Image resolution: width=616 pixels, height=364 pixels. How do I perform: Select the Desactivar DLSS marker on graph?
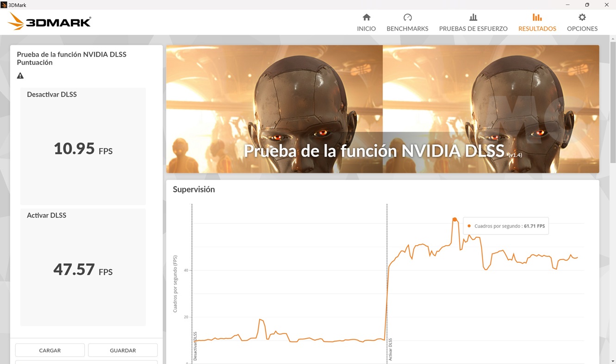[195, 345]
